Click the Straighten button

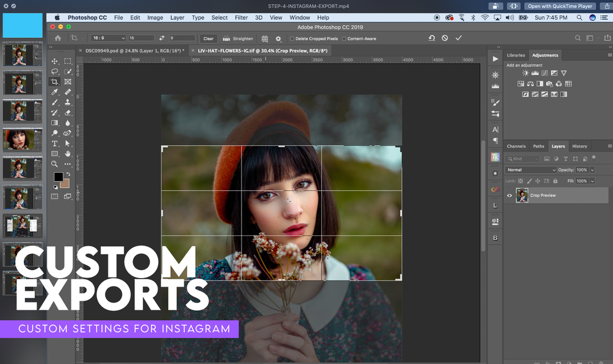pos(238,38)
